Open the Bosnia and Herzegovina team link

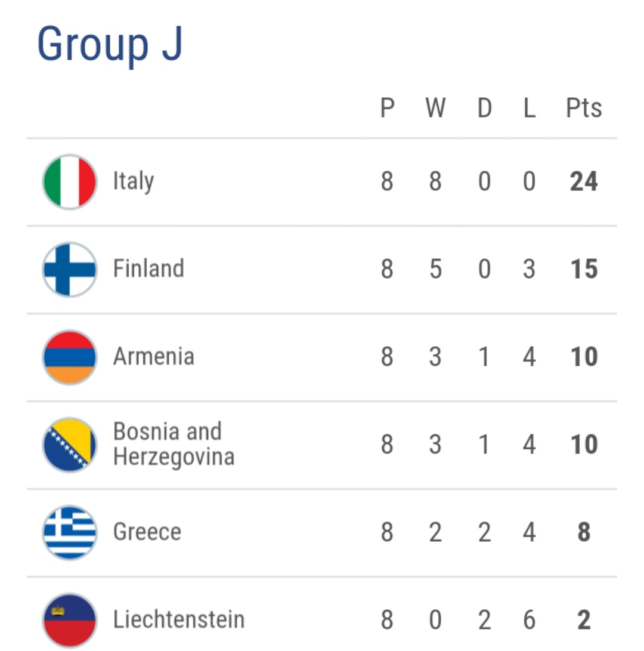[174, 444]
